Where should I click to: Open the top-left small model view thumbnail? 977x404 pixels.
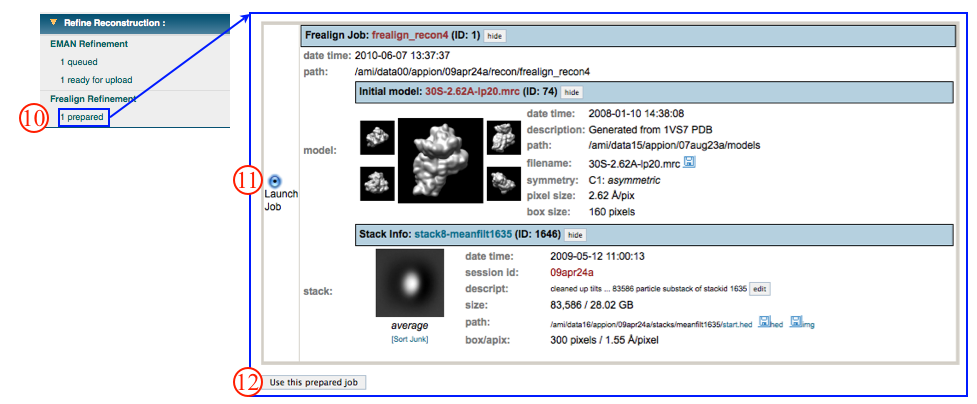pyautogui.click(x=377, y=137)
